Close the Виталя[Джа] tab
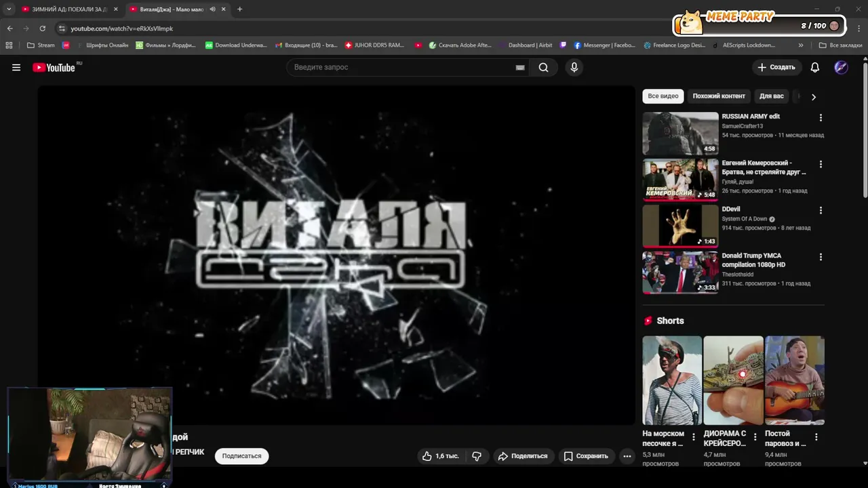This screenshot has width=868, height=488. click(x=224, y=9)
